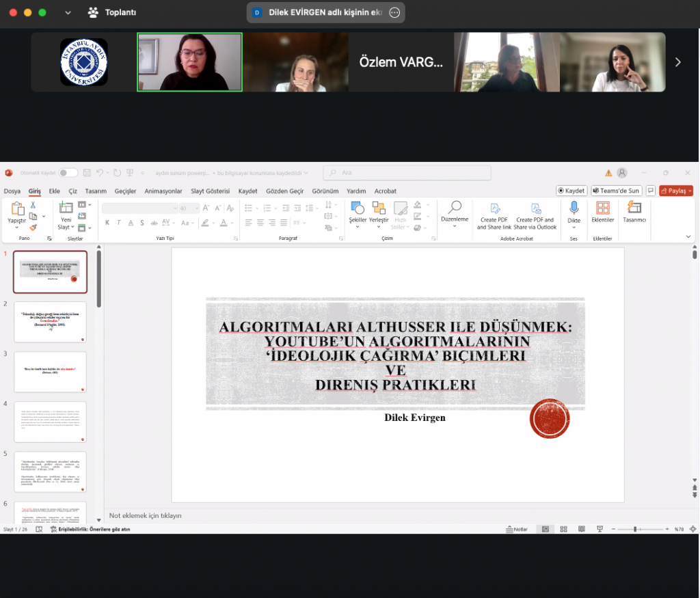Click the spelling check book icon in status bar
The width and height of the screenshot is (700, 598).
pos(39,529)
